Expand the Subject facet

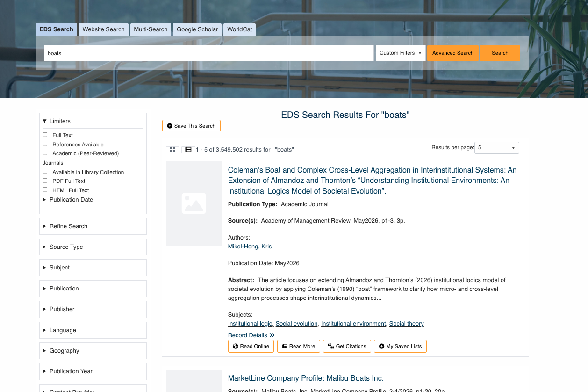[93, 268]
